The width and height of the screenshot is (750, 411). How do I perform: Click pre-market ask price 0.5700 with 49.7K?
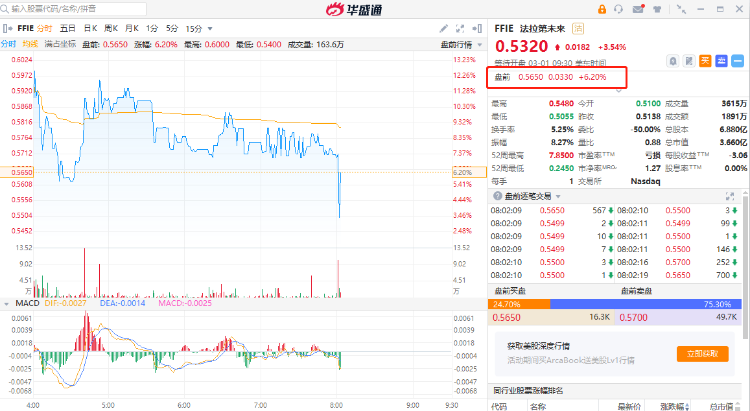[678, 317]
